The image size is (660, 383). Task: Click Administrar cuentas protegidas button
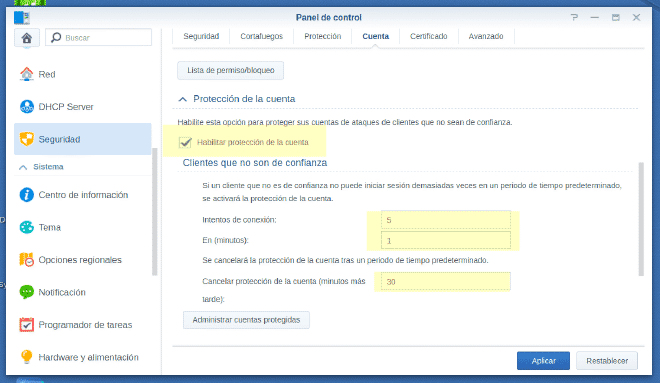(x=246, y=320)
